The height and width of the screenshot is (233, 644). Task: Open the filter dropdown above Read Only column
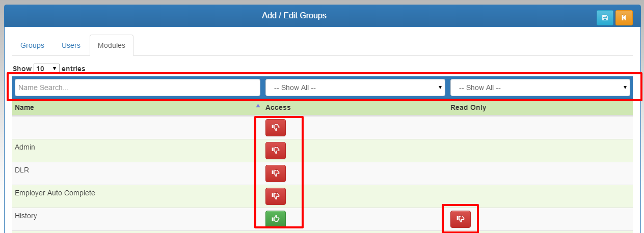540,88
